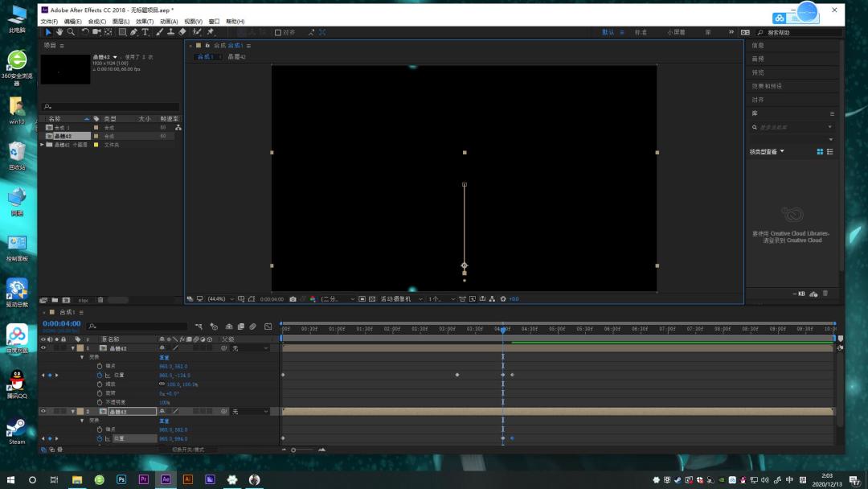Select the Zoom magnifier tool
This screenshot has width=868, height=489.
[71, 32]
